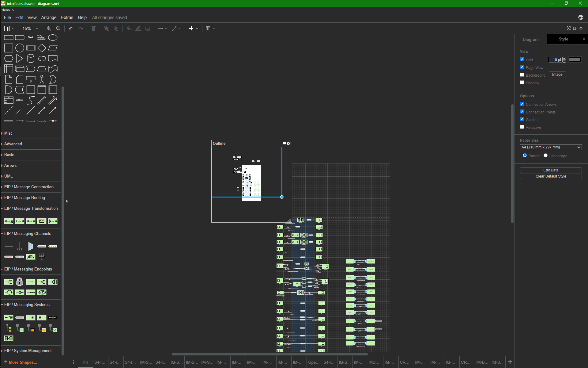The width and height of the screenshot is (588, 368).
Task: Open the Extras menu
Action: point(67,17)
